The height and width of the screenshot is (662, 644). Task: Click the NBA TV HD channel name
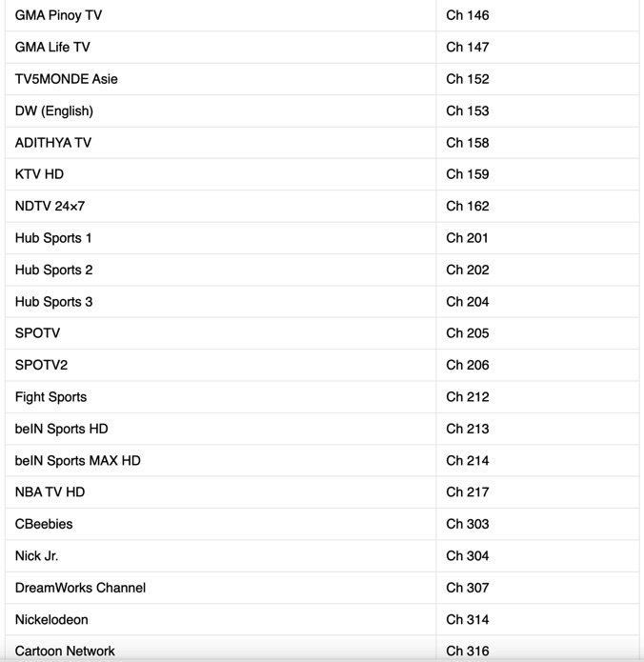point(50,492)
